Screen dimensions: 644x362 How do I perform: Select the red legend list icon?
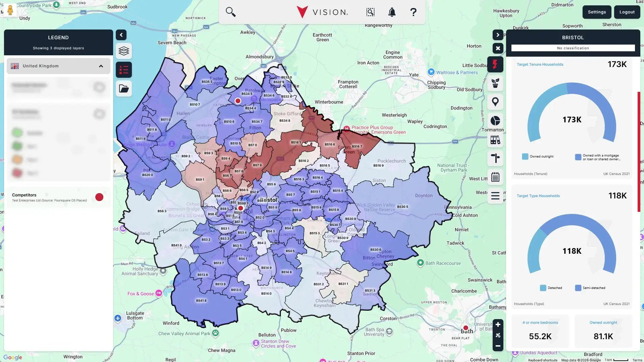[124, 69]
